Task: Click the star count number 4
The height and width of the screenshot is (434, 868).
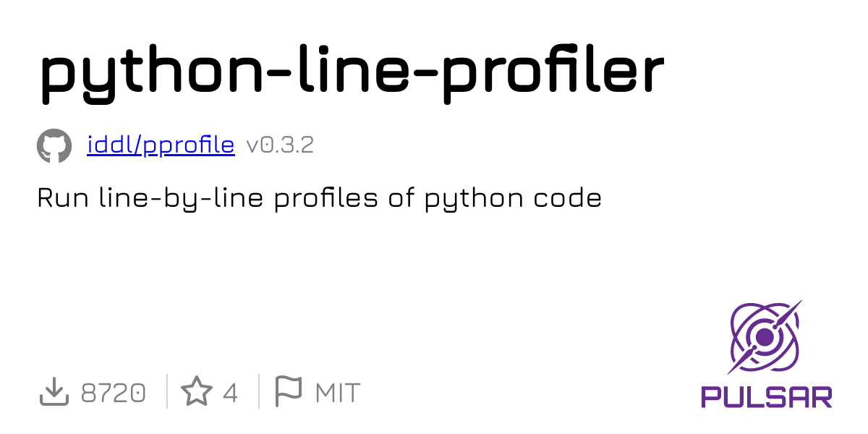Action: click(230, 393)
